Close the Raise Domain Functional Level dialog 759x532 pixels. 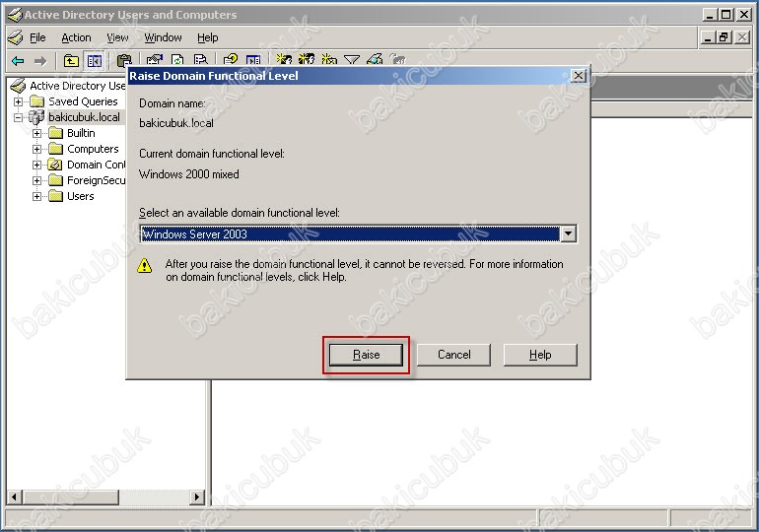coord(579,76)
